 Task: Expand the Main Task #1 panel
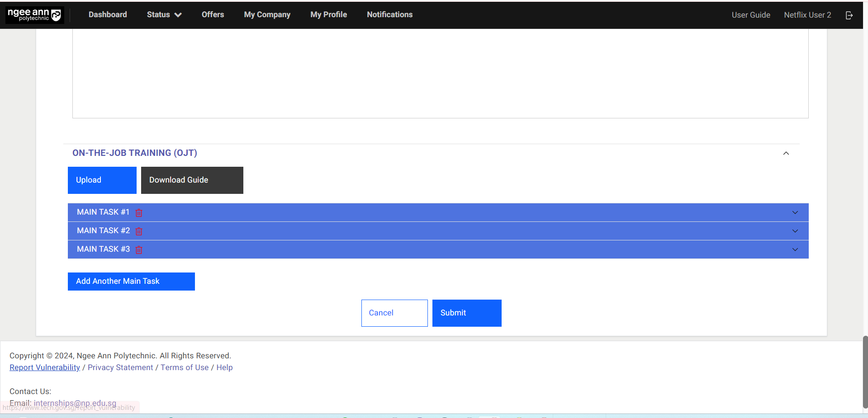pos(795,212)
